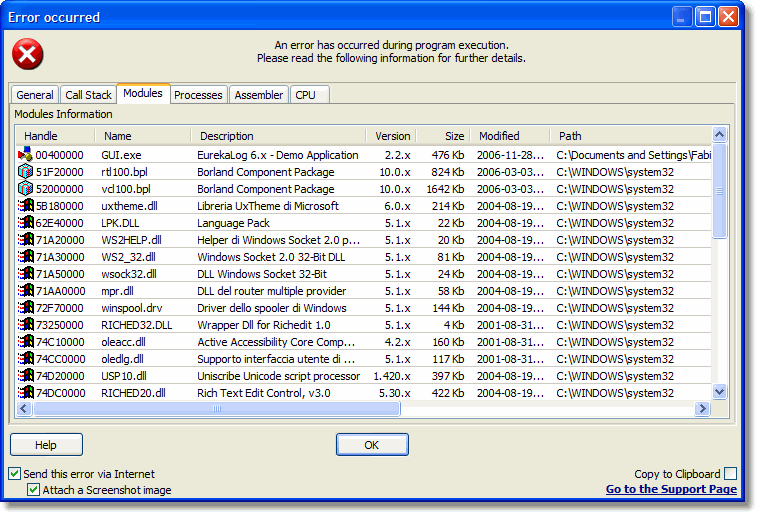Click the WS2_32.dll module icon
This screenshot has width=757, height=514.
click(x=26, y=257)
